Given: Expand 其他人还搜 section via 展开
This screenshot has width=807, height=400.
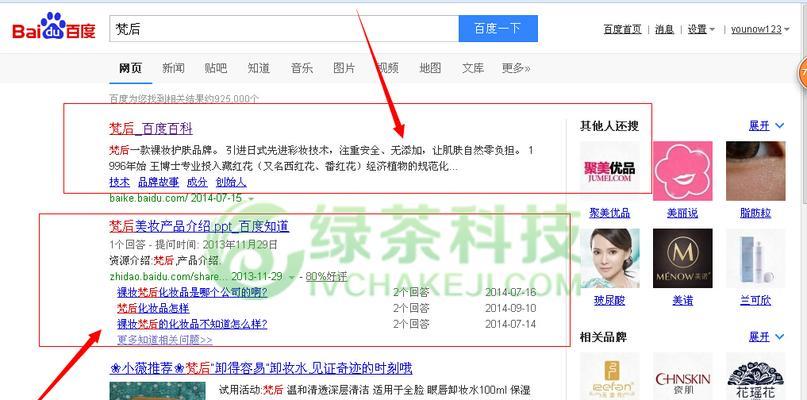Looking at the screenshot, I should (766, 126).
